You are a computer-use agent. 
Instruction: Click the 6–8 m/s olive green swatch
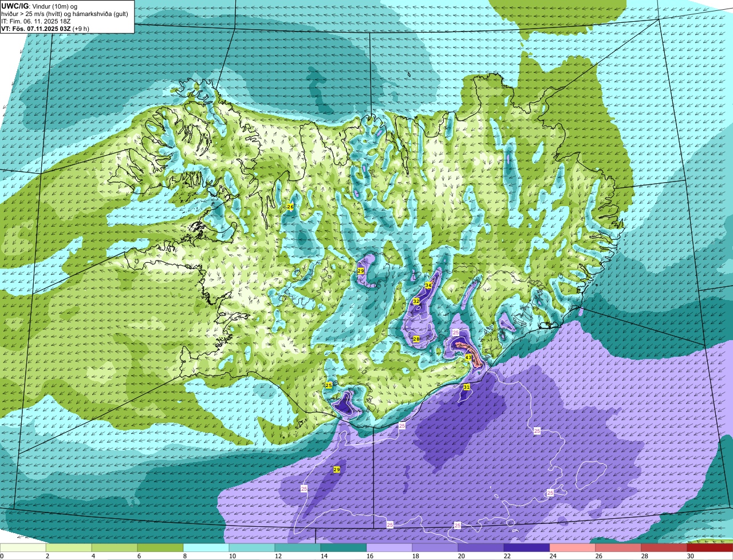tap(160, 548)
